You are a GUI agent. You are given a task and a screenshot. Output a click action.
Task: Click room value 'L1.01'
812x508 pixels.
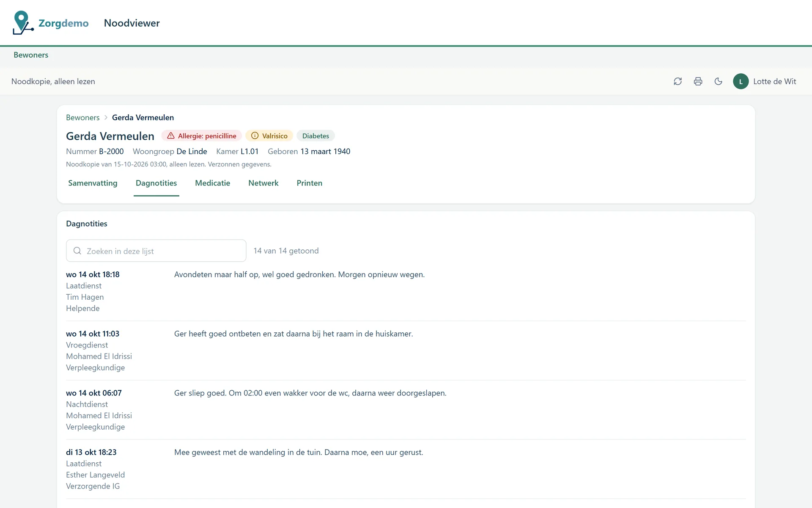tap(250, 152)
